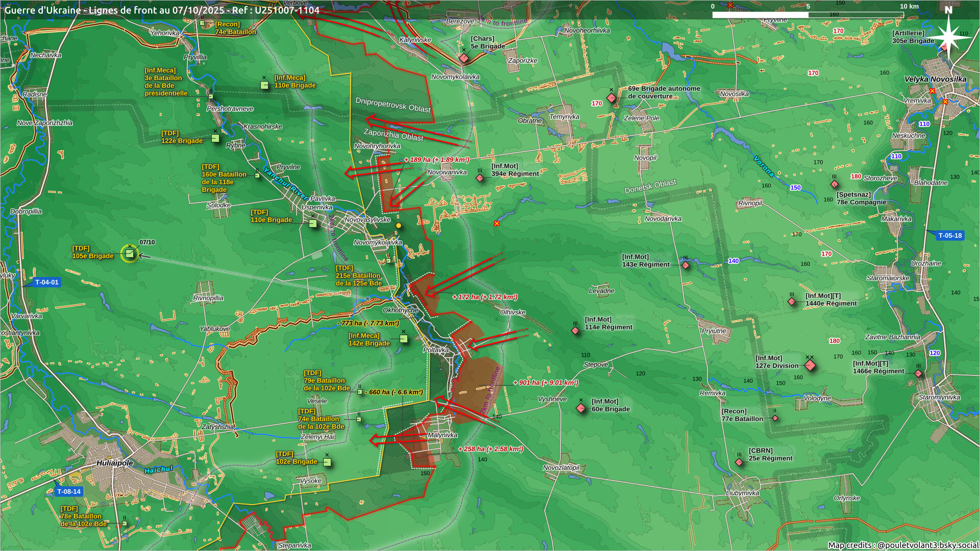Screen dimensions: 980x551
Task: Select the 102e Brigade green square marker
Action: click(x=327, y=462)
